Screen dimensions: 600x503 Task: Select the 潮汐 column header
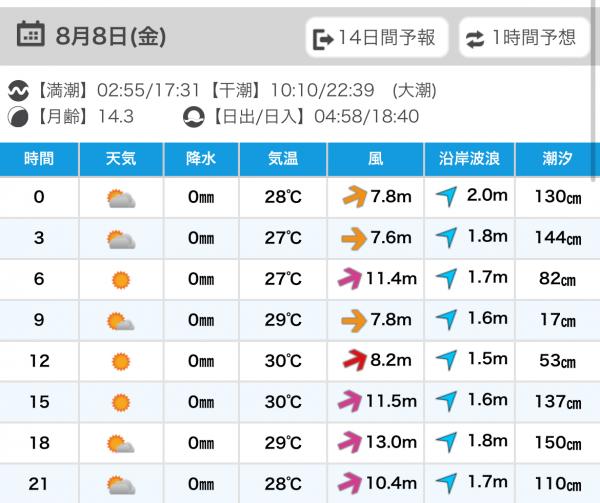click(558, 159)
